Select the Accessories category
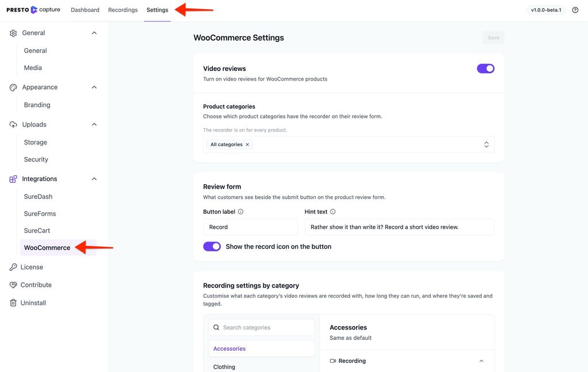Image resolution: width=588 pixels, height=372 pixels. (261, 349)
